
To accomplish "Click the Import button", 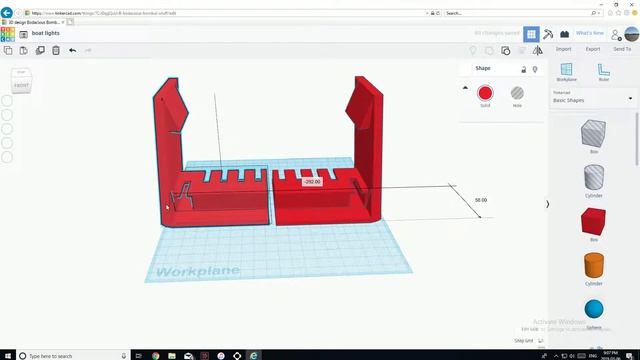I will point(563,49).
